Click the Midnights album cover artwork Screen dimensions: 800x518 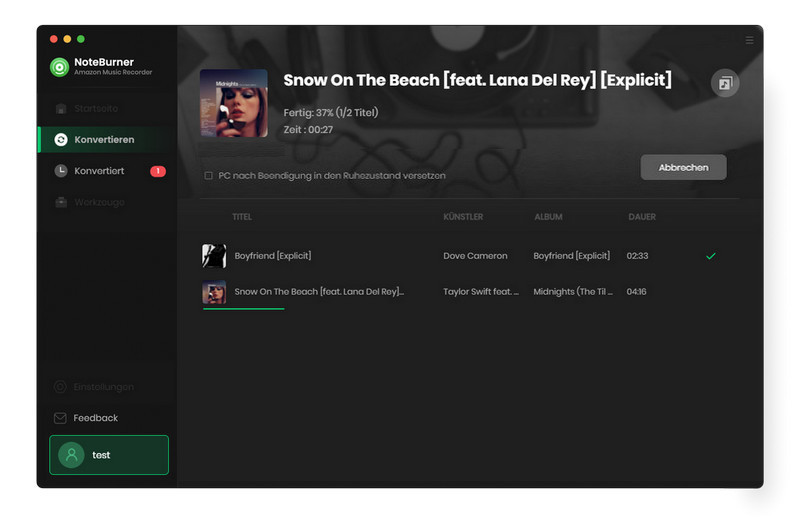tap(234, 103)
